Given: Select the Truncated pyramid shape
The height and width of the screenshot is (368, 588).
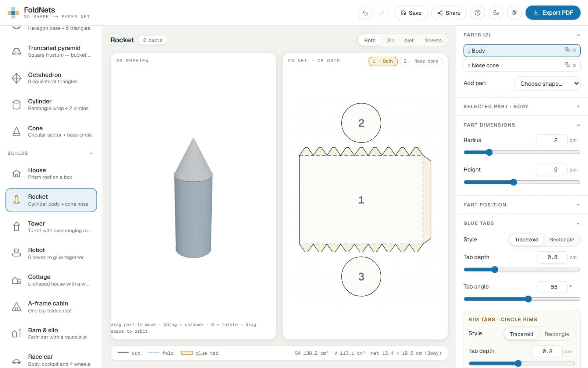Looking at the screenshot, I should pos(51,51).
